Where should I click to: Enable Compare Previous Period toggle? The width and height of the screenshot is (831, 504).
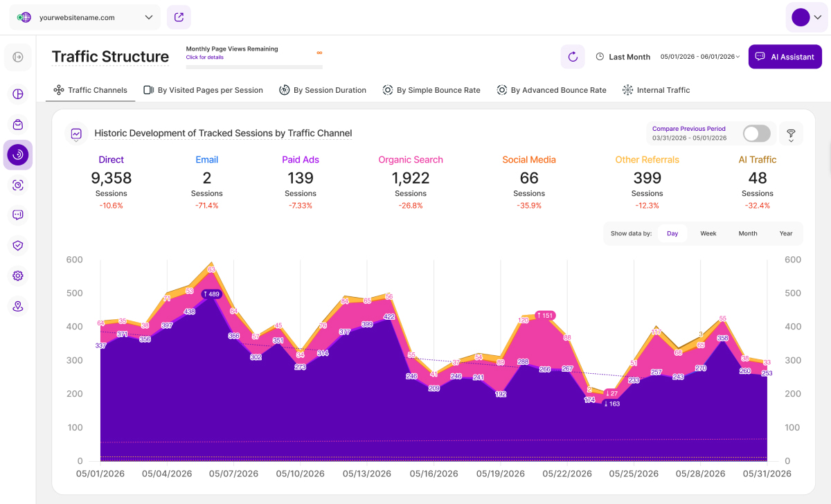tap(756, 134)
